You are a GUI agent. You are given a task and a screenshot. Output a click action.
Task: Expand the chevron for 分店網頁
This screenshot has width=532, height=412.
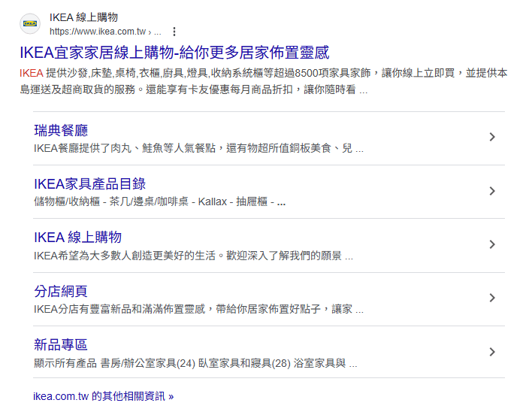(492, 298)
